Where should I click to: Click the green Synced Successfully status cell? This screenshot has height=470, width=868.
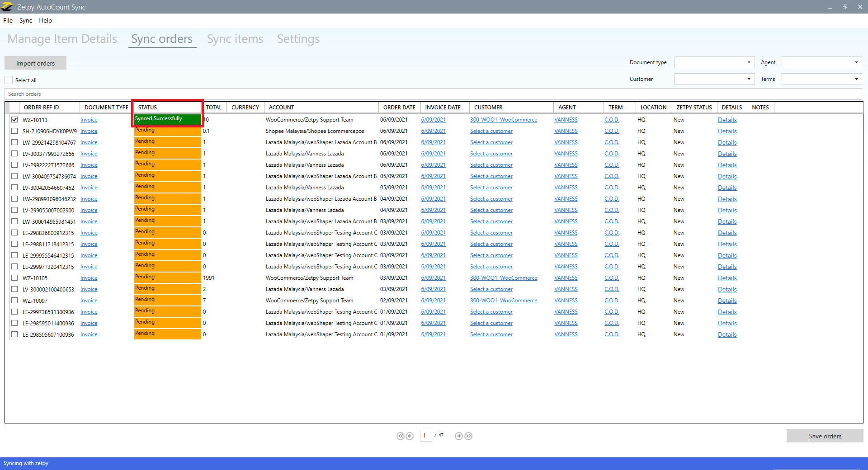pos(167,119)
